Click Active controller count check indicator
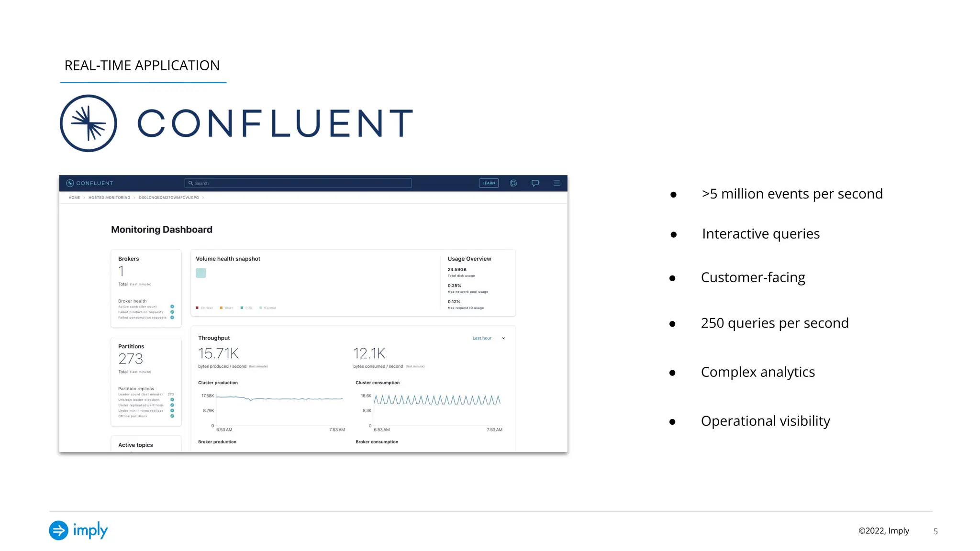The image size is (980, 551). click(x=172, y=307)
